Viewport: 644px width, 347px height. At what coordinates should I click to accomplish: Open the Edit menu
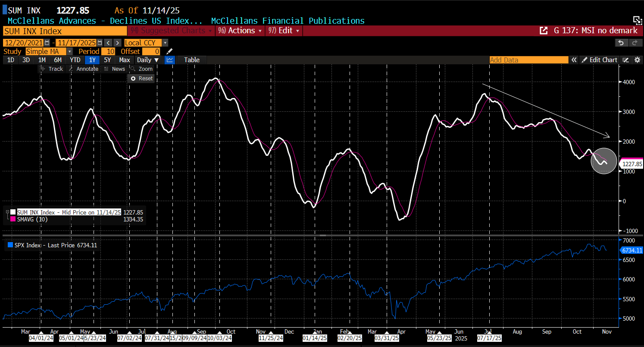tap(284, 31)
